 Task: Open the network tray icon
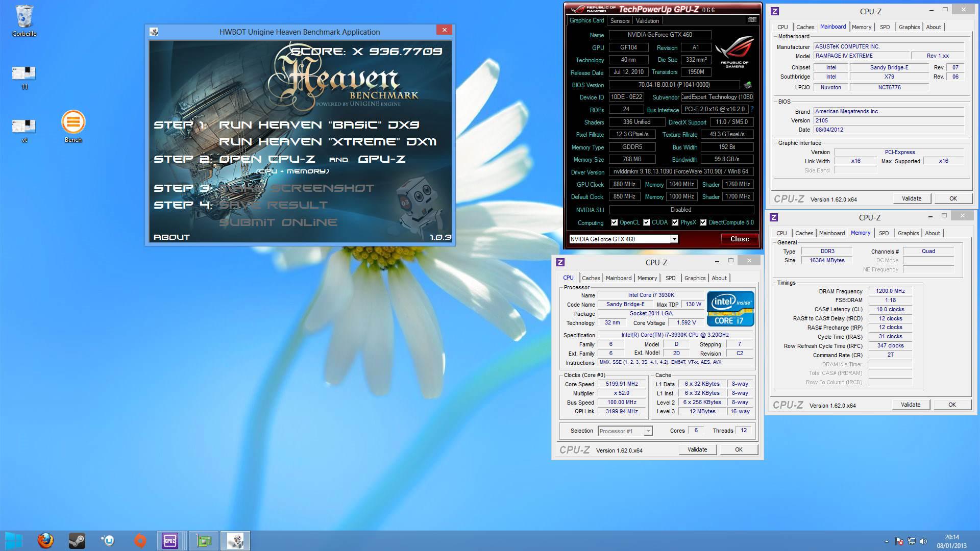(911, 541)
